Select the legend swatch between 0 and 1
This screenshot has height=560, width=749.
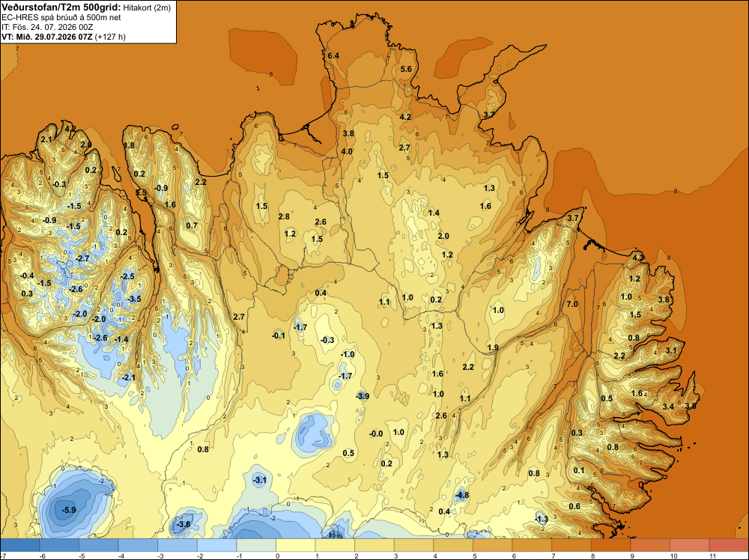(296, 545)
